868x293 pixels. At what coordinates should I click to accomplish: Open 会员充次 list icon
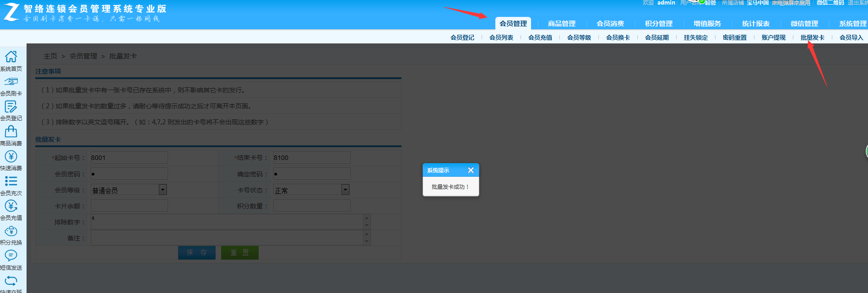[11, 181]
